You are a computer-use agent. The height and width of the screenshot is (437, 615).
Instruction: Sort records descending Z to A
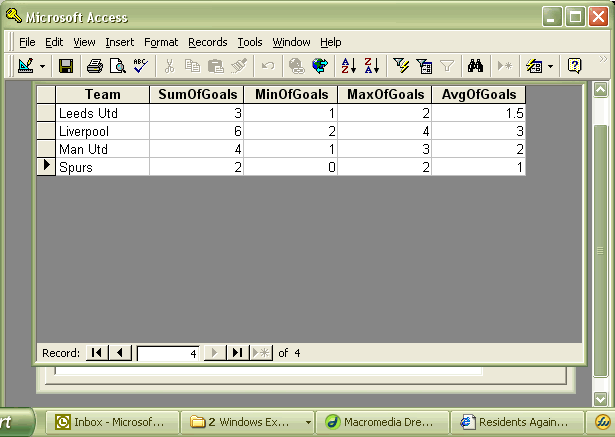click(x=372, y=66)
